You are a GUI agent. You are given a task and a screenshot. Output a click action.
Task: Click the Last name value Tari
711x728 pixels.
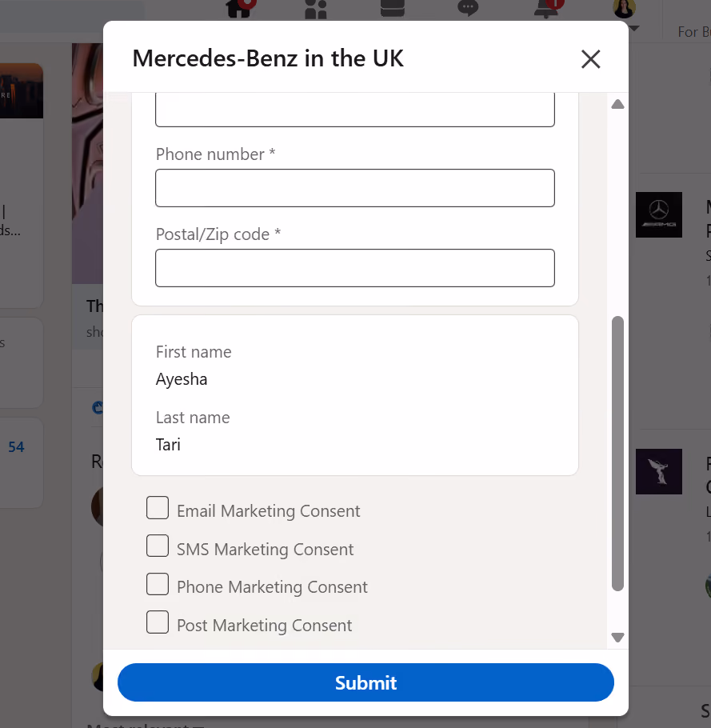coord(168,445)
